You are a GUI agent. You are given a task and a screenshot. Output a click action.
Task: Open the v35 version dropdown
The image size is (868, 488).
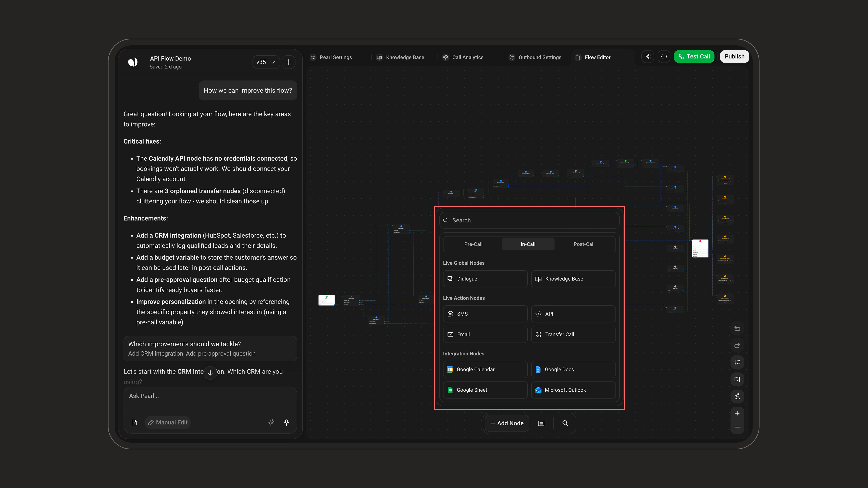266,62
